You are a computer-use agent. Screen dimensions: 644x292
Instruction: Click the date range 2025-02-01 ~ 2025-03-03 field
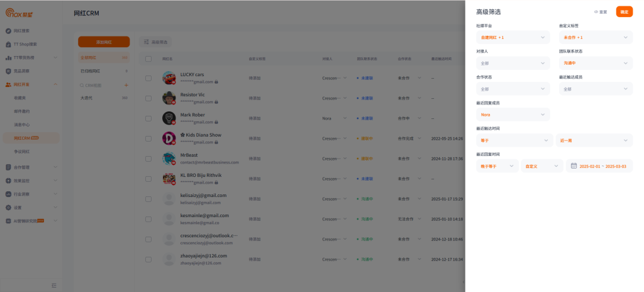602,166
